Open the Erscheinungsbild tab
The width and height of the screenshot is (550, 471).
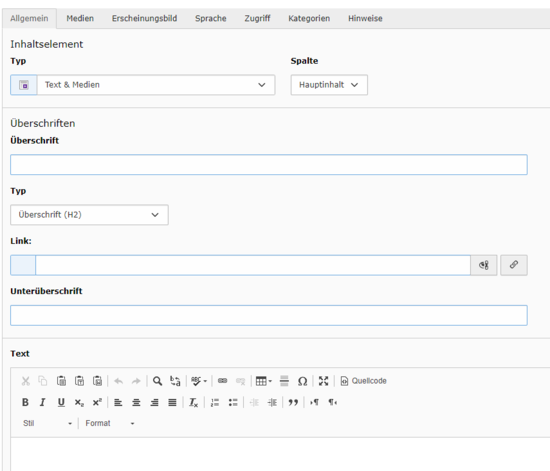(145, 19)
